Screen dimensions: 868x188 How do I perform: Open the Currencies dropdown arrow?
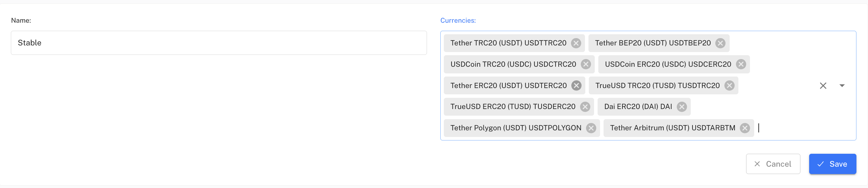(842, 86)
